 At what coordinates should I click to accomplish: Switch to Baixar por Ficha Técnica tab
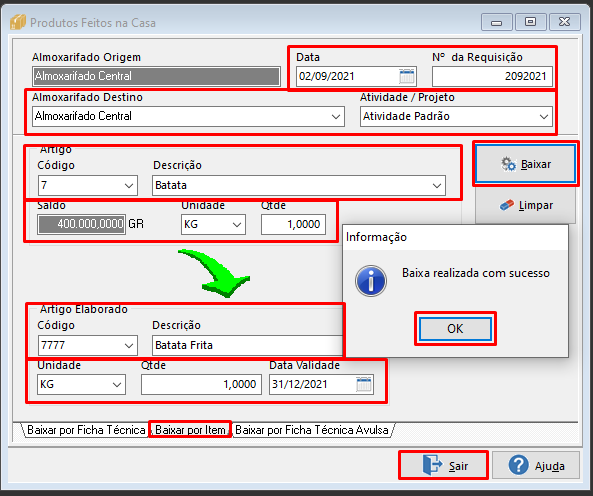click(x=85, y=430)
